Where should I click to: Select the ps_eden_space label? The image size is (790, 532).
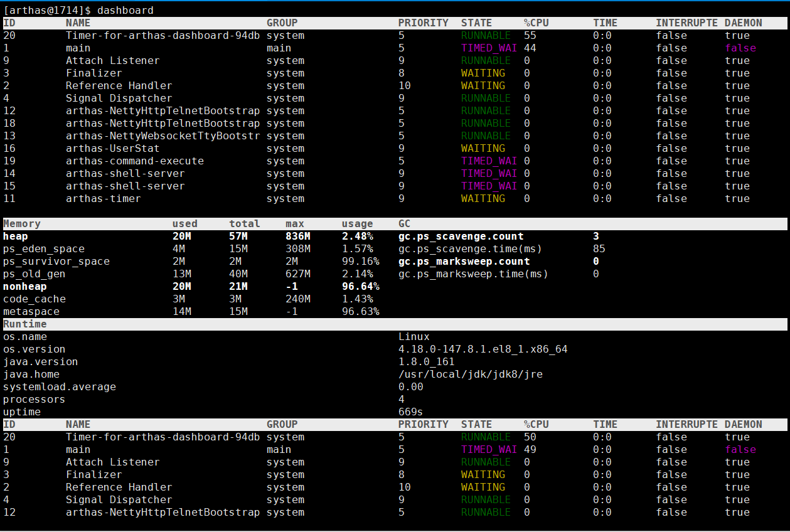[44, 249]
